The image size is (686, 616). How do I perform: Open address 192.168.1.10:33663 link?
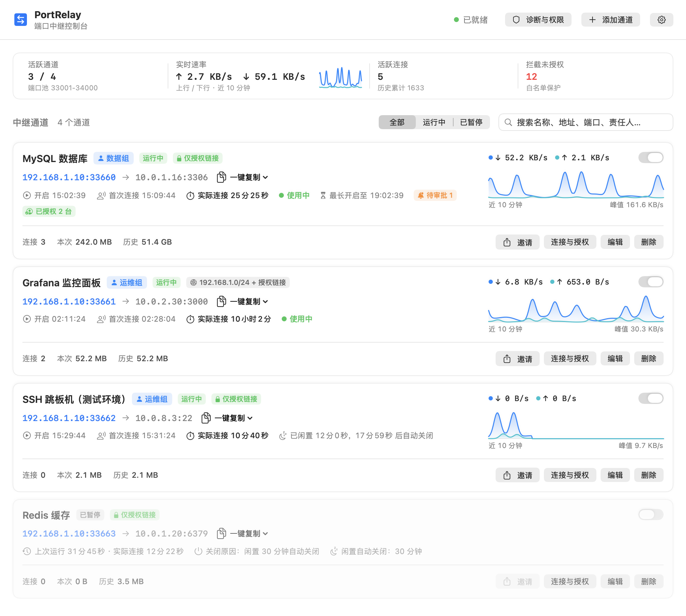(x=69, y=534)
